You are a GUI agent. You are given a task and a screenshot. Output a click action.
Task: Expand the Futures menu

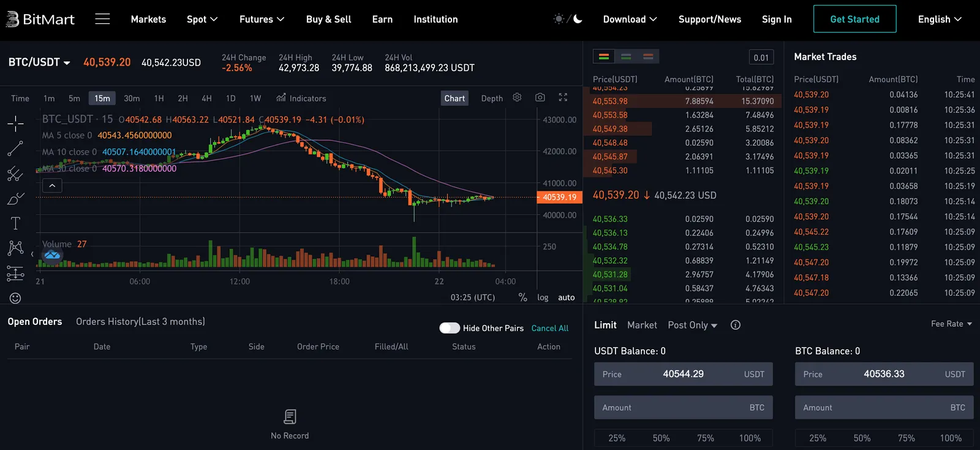point(262,19)
